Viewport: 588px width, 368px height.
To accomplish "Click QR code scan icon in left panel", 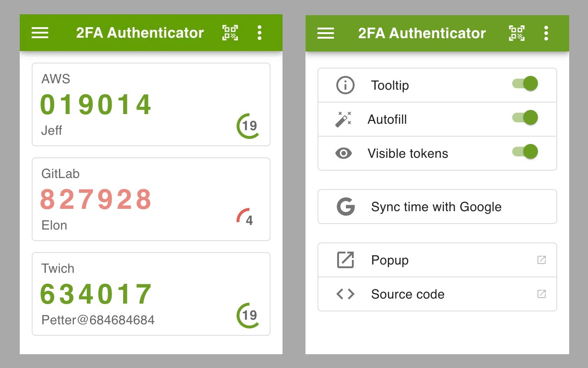I will click(230, 33).
